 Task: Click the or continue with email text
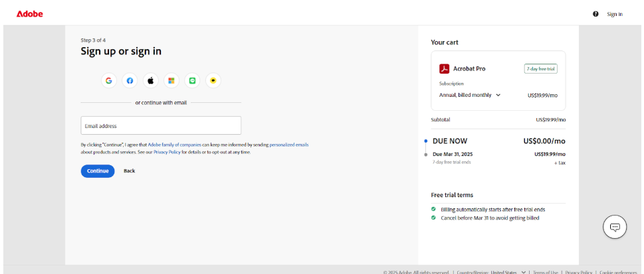[x=161, y=103]
